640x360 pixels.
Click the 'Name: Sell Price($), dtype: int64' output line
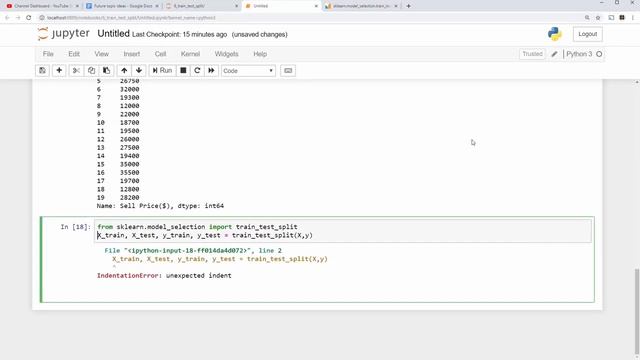tap(160, 206)
